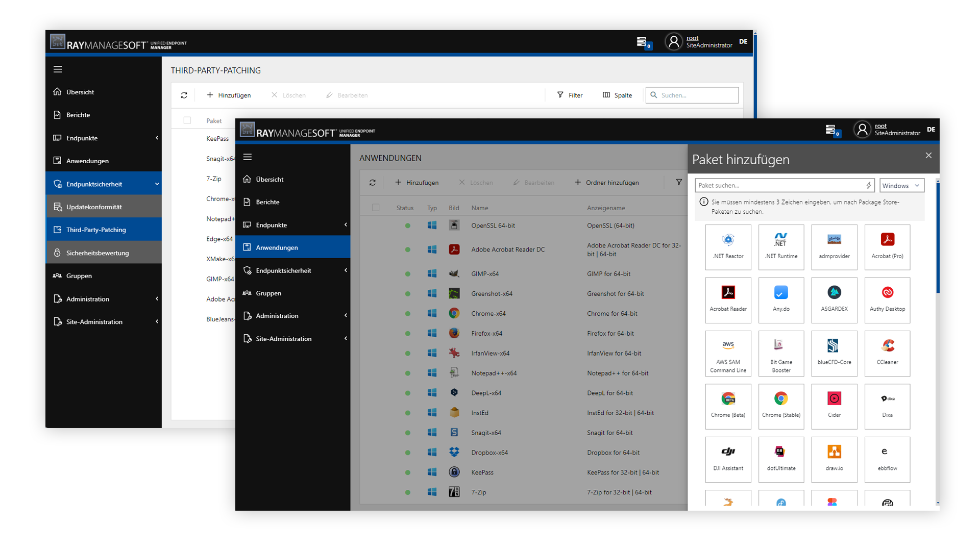Open the filter funnel icon in Anwendungen

679,182
